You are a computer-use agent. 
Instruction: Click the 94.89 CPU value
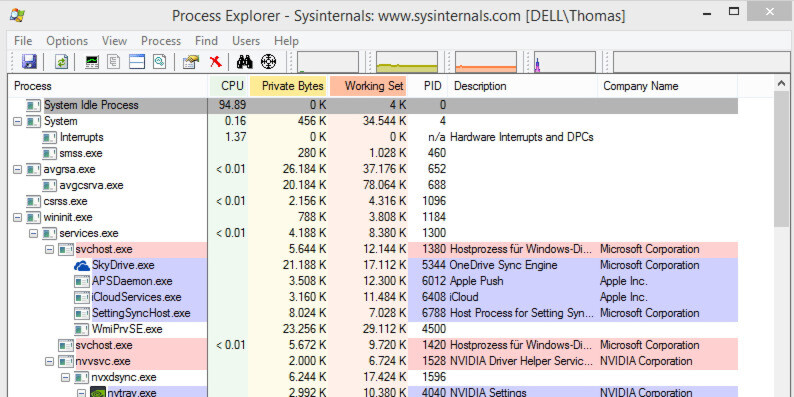[x=231, y=105]
